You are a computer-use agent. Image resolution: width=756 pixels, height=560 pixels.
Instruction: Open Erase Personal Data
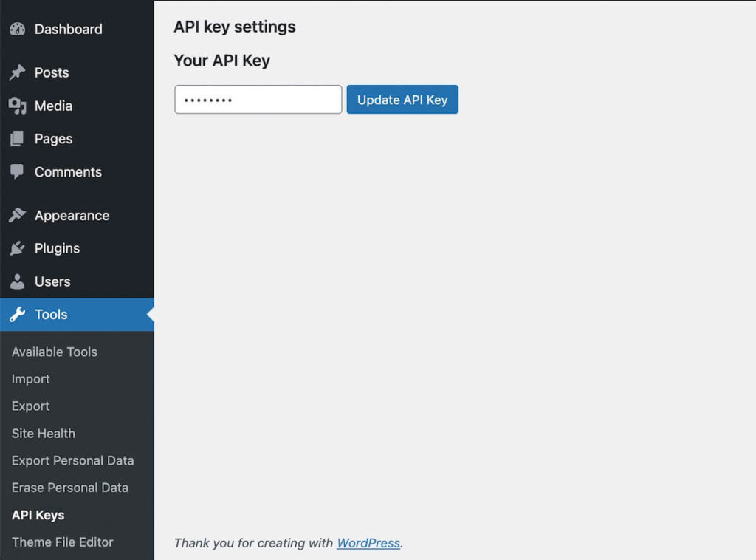(x=69, y=488)
